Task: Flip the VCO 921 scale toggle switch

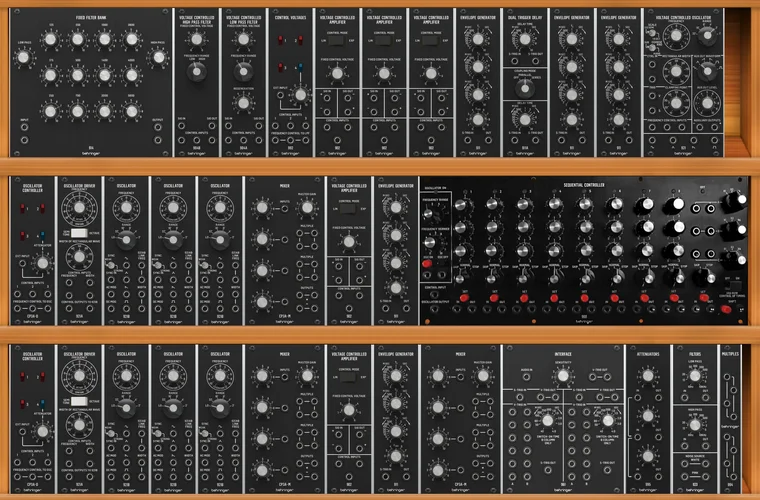Action: click(x=652, y=33)
